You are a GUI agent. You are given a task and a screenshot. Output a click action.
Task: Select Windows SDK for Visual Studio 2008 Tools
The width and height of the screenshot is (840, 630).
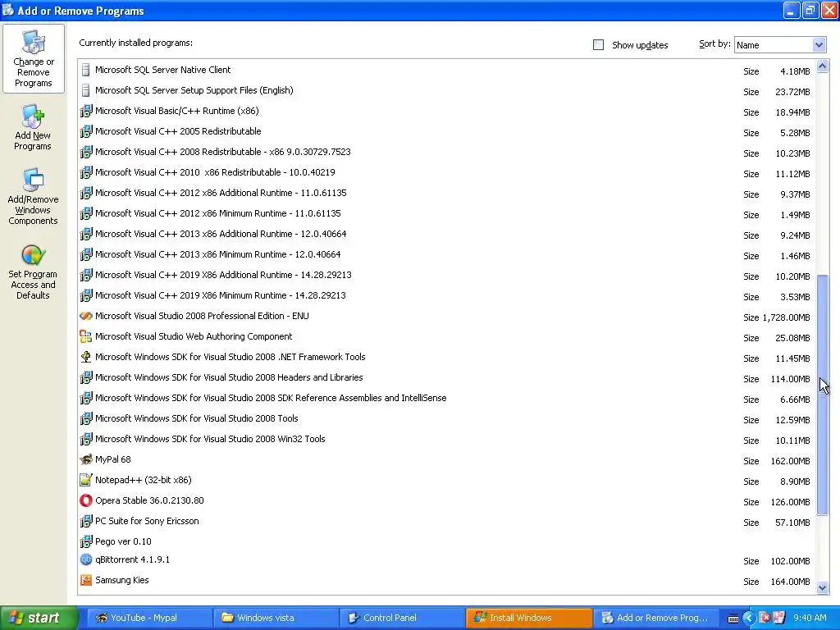point(446,419)
